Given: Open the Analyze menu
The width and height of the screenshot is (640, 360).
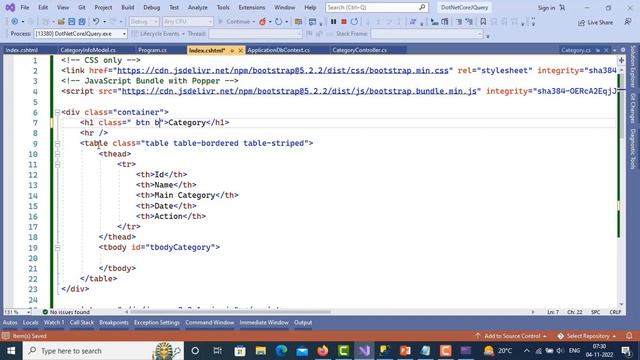Looking at the screenshot, I should (198, 7).
